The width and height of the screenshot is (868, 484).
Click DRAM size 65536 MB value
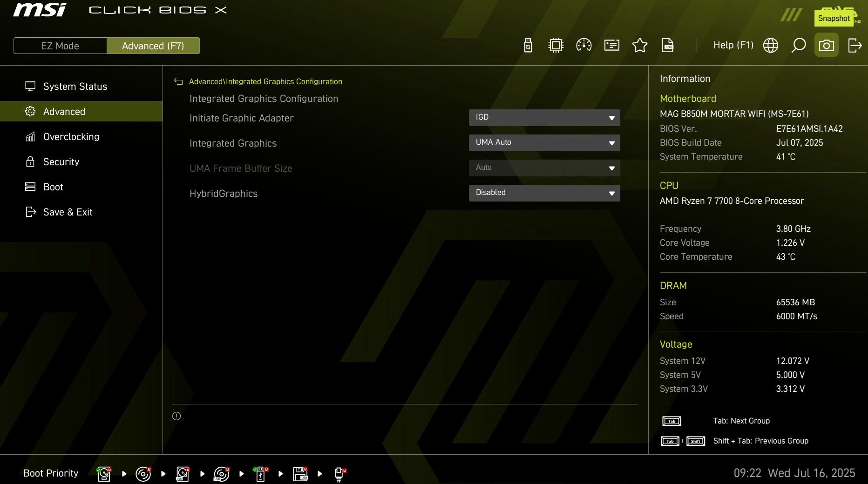click(x=795, y=302)
